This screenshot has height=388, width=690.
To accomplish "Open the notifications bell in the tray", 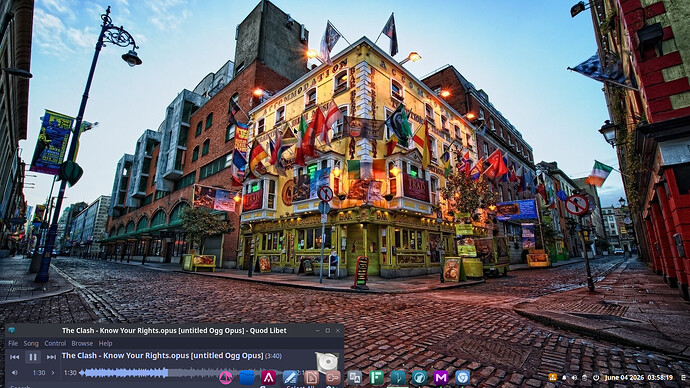I will [564, 377].
